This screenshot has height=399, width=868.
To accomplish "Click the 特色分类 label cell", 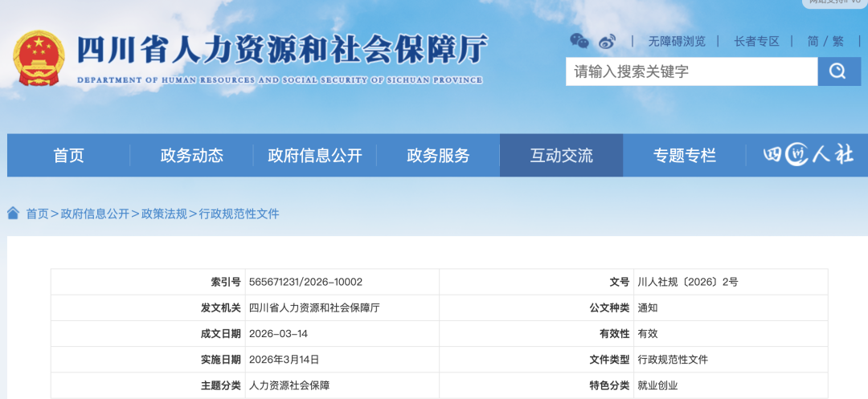I will coord(536,385).
